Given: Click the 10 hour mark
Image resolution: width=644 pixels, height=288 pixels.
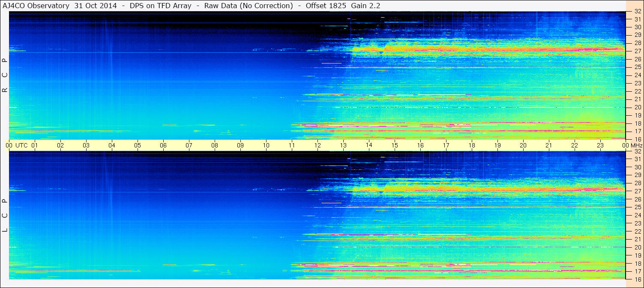Looking at the screenshot, I should [266, 146].
